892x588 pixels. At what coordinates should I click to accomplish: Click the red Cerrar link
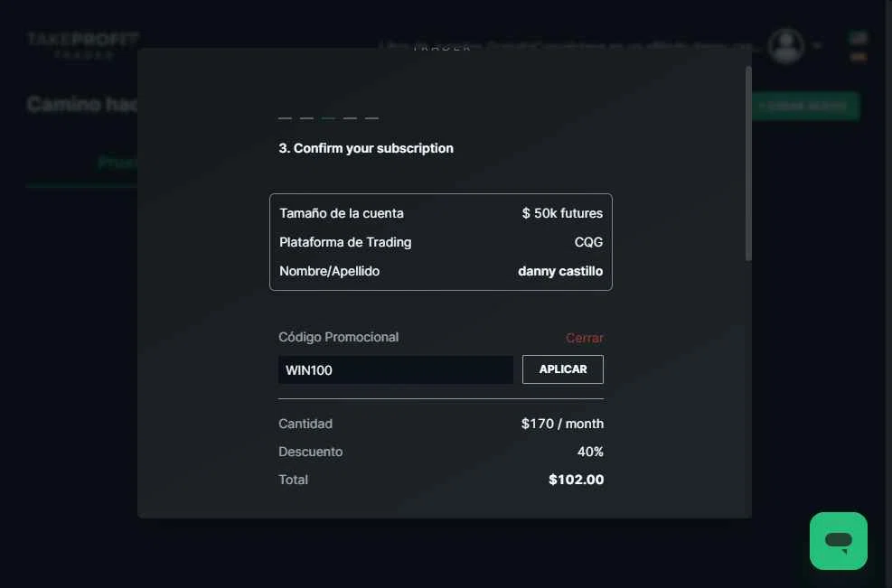(584, 338)
